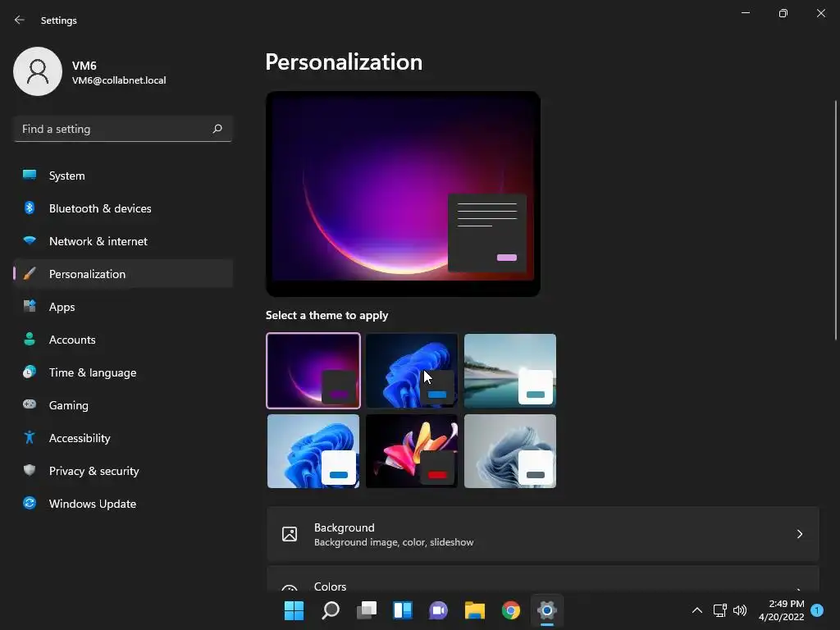Click the Background picture icon

290,534
